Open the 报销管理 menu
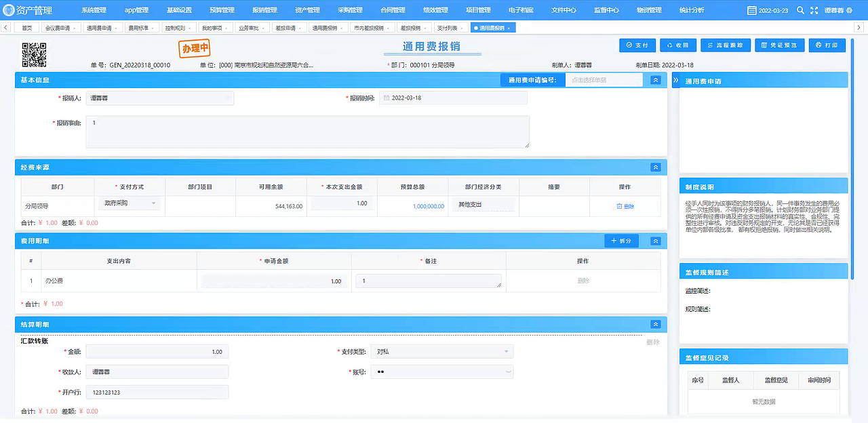The width and height of the screenshot is (868, 423). point(264,10)
